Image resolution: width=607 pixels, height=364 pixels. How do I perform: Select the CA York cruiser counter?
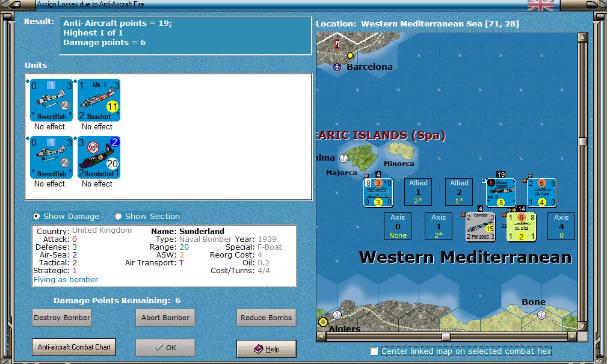[542, 193]
